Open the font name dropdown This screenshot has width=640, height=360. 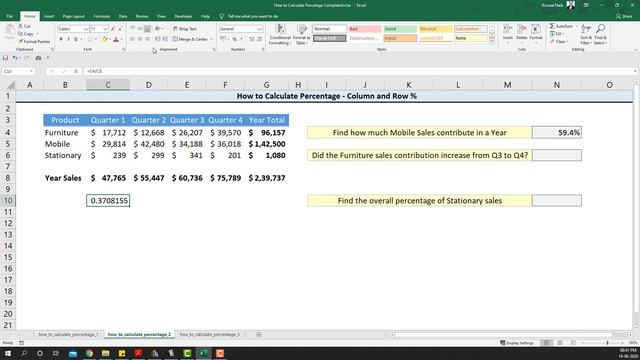[86, 29]
